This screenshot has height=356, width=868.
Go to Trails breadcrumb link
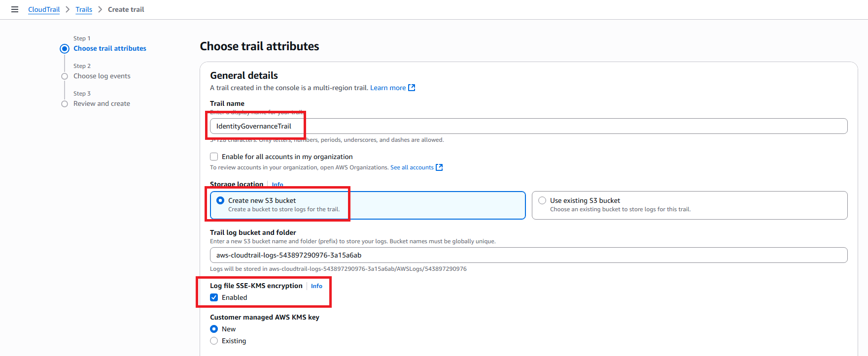tap(84, 9)
